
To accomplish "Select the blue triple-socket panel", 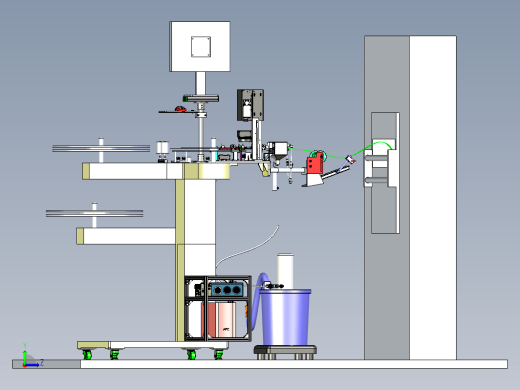I will click(227, 290).
